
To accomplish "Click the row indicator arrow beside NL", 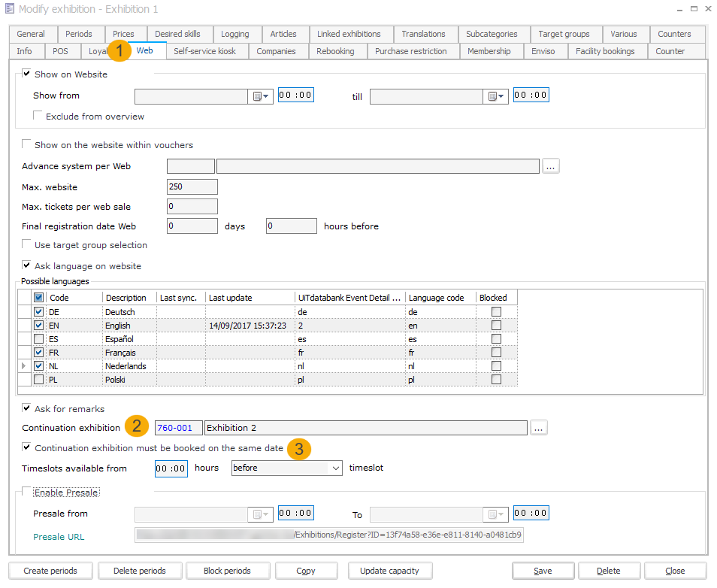I will tap(24, 366).
